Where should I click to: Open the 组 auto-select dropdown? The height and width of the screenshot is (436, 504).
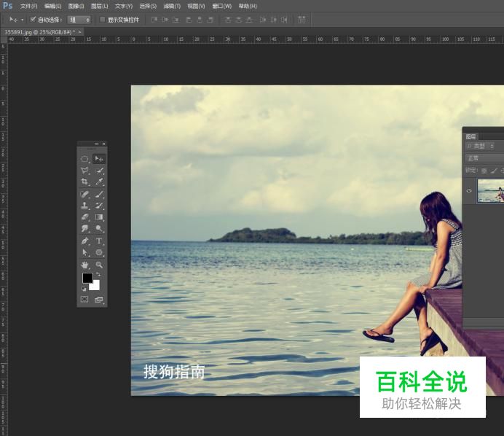click(79, 20)
